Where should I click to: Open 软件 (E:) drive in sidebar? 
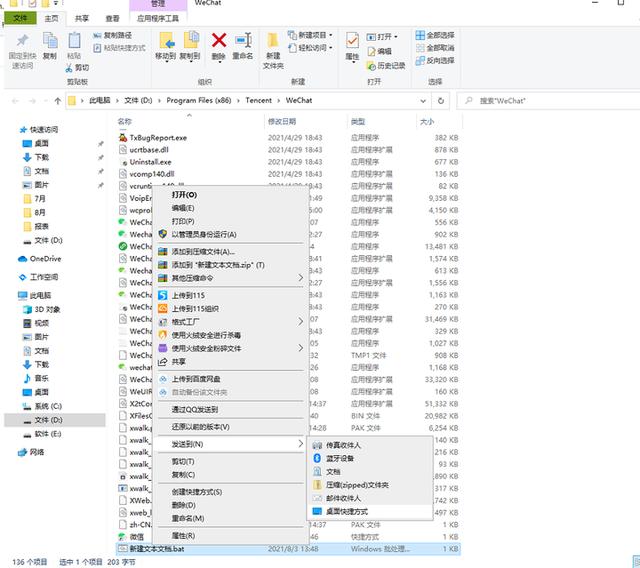pyautogui.click(x=42, y=434)
